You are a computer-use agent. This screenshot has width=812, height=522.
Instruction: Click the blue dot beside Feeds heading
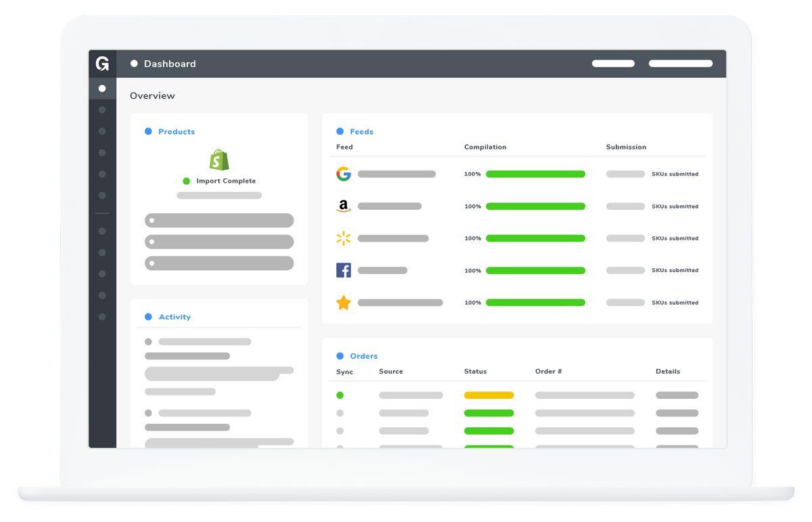click(x=340, y=131)
